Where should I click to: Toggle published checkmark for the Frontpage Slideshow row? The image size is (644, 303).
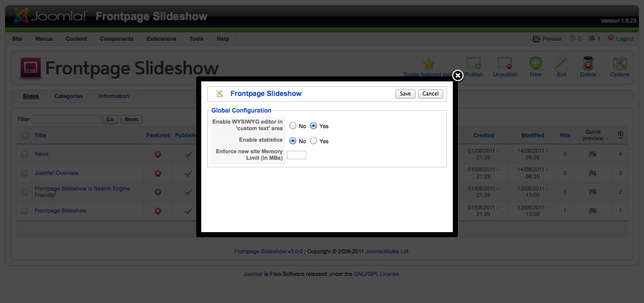[x=188, y=211]
